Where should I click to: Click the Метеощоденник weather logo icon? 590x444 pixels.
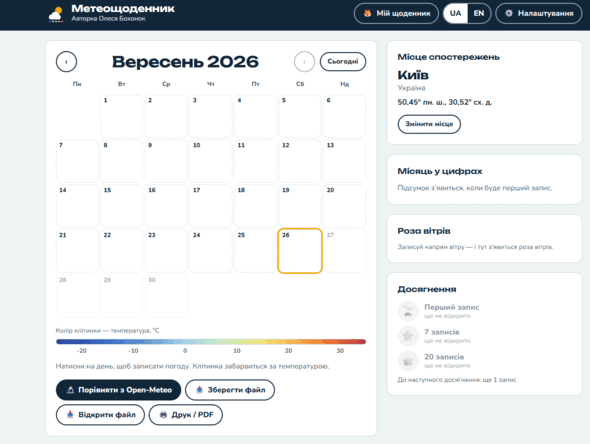pos(56,15)
